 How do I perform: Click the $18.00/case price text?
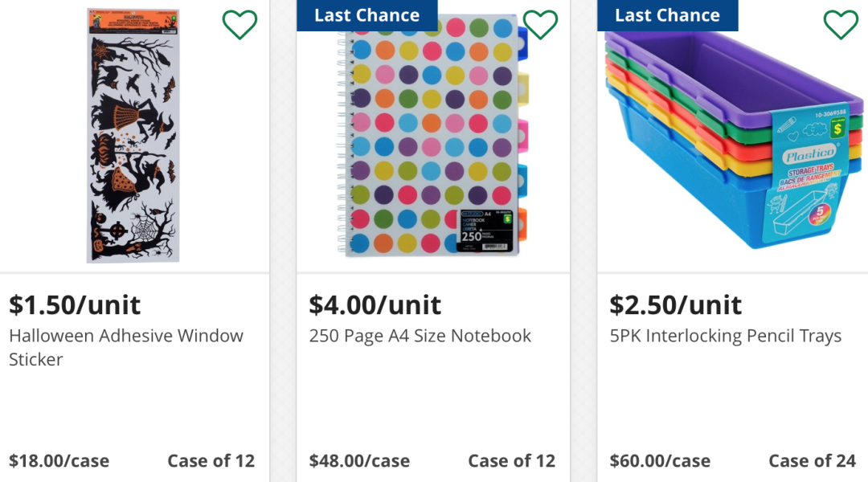tap(59, 461)
